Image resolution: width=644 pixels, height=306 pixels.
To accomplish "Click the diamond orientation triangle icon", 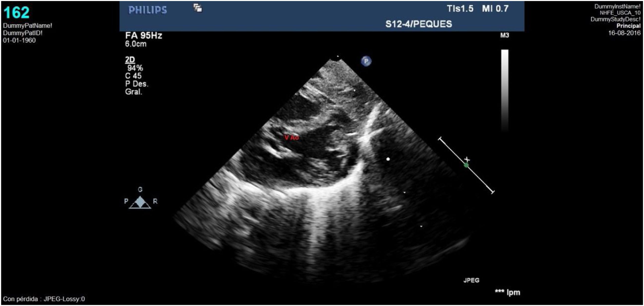I will click(x=140, y=202).
